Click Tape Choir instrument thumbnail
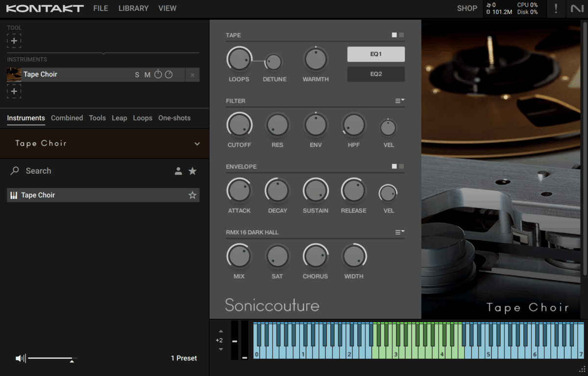Screen dimensions: 588x376 (14, 74)
